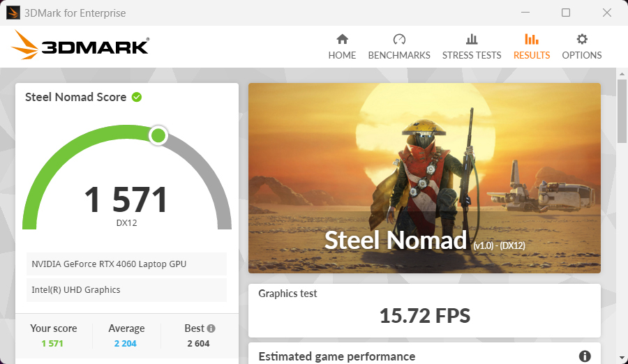628x364 pixels.
Task: Select the Results chart icon
Action: [532, 39]
